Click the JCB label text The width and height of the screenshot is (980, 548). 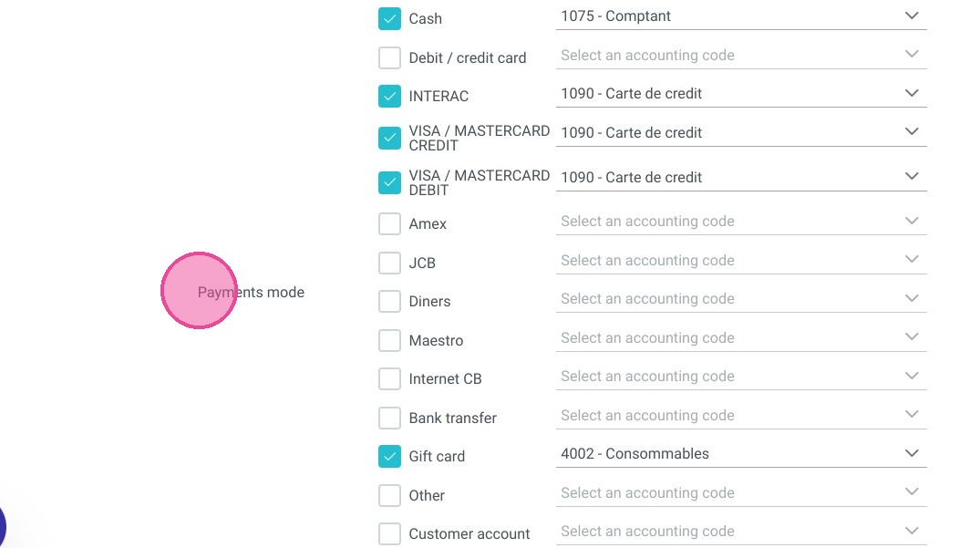click(x=422, y=264)
